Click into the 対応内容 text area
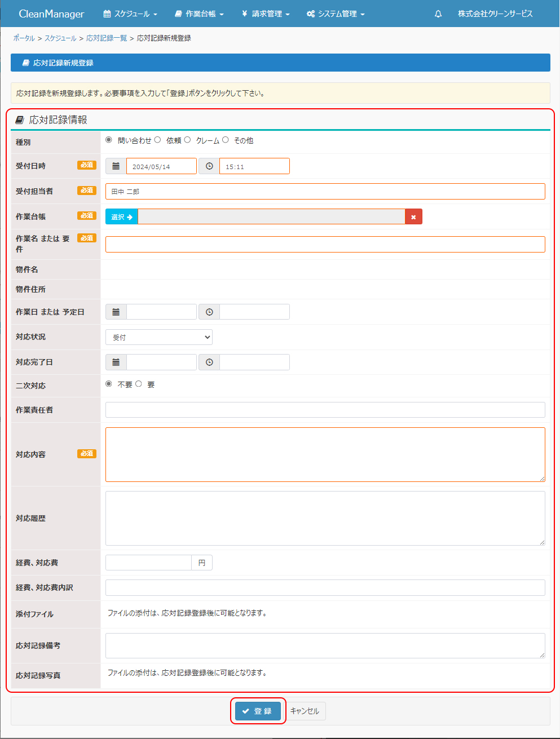The width and height of the screenshot is (560, 739). pos(325,454)
